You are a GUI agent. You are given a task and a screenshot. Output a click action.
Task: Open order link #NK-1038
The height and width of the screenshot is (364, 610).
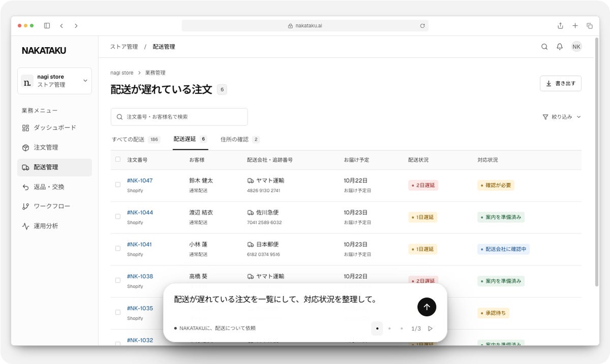[x=140, y=277]
